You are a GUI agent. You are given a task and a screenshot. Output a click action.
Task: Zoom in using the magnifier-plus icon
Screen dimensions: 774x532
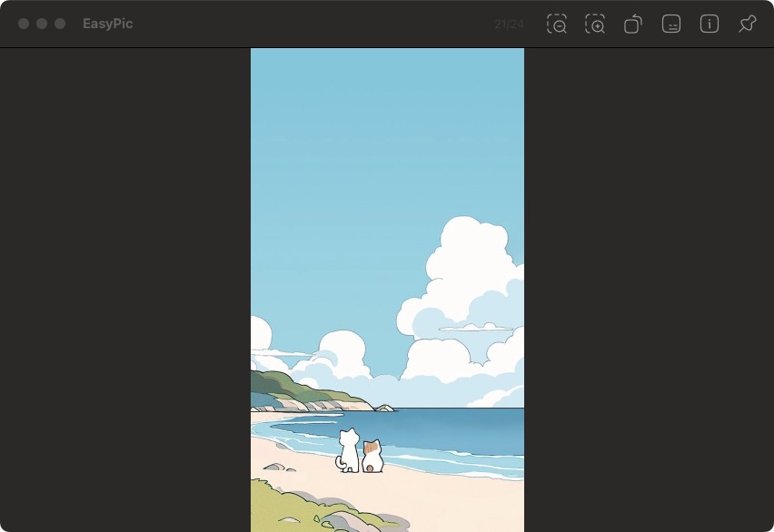click(x=595, y=24)
